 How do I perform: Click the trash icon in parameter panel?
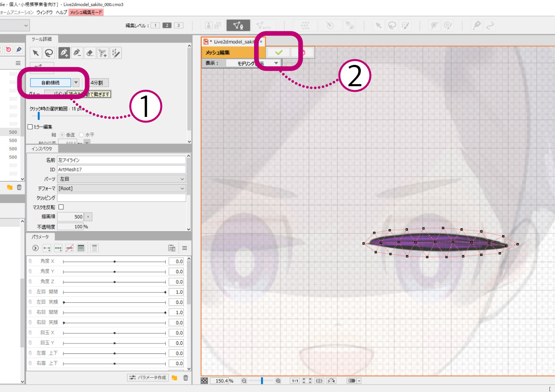click(186, 378)
